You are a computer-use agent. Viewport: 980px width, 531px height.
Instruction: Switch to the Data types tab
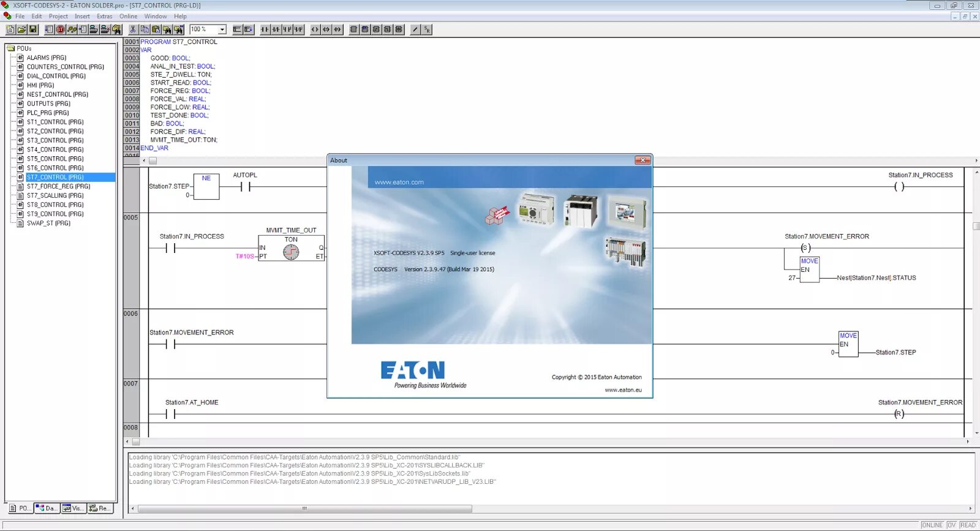47,508
